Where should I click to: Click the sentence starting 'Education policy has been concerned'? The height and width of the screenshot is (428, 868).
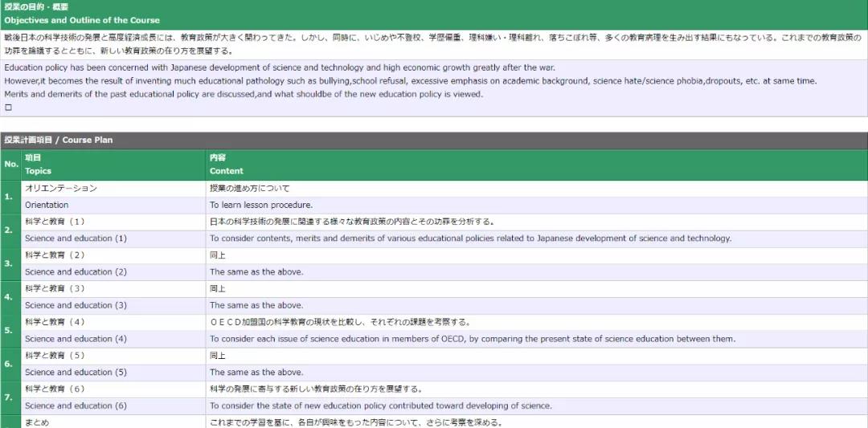[x=280, y=67]
